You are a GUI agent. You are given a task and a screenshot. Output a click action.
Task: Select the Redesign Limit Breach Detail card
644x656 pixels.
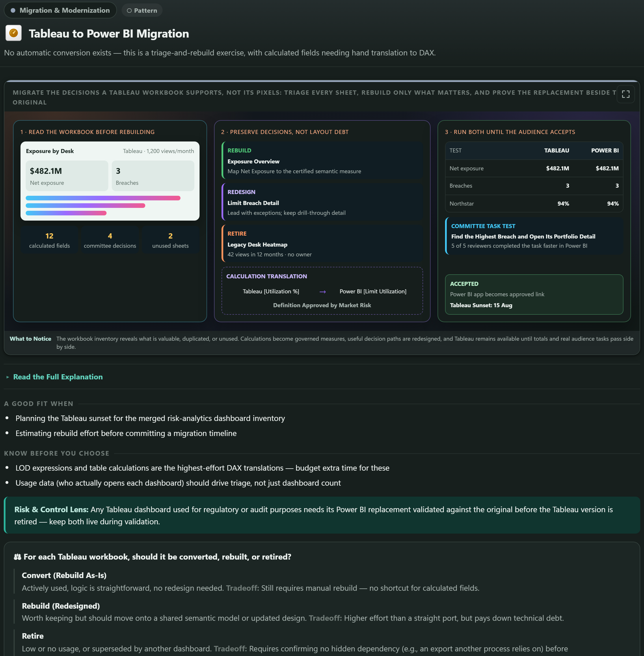pos(322,202)
